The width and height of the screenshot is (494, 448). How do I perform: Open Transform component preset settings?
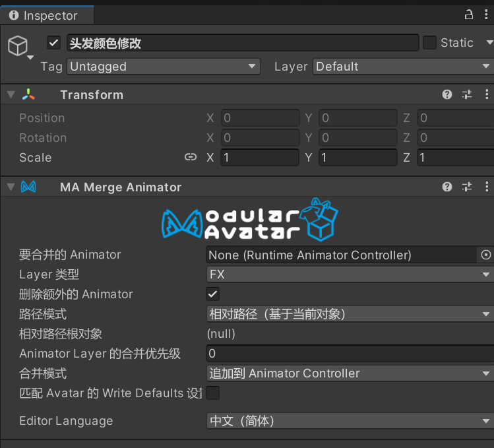click(467, 94)
